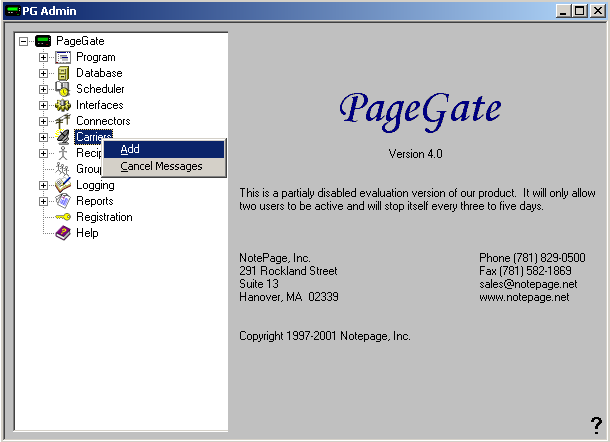Viewport: 610px width, 442px height.
Task: Click the 291 Rockland Street address line
Action: click(x=288, y=271)
